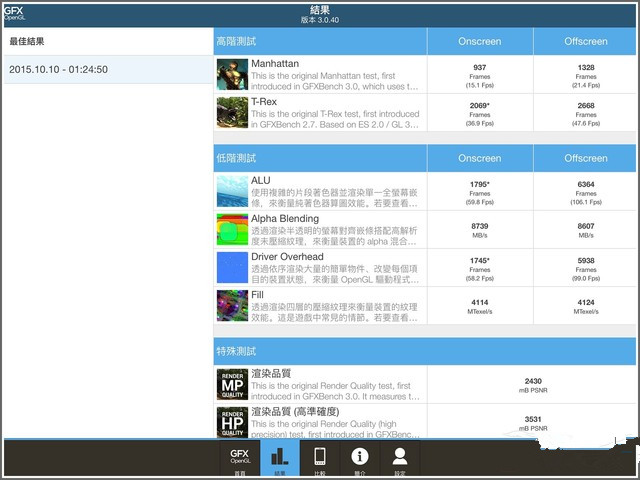Click Manhattan offscreen score 1328
The height and width of the screenshot is (480, 640).
tap(586, 67)
